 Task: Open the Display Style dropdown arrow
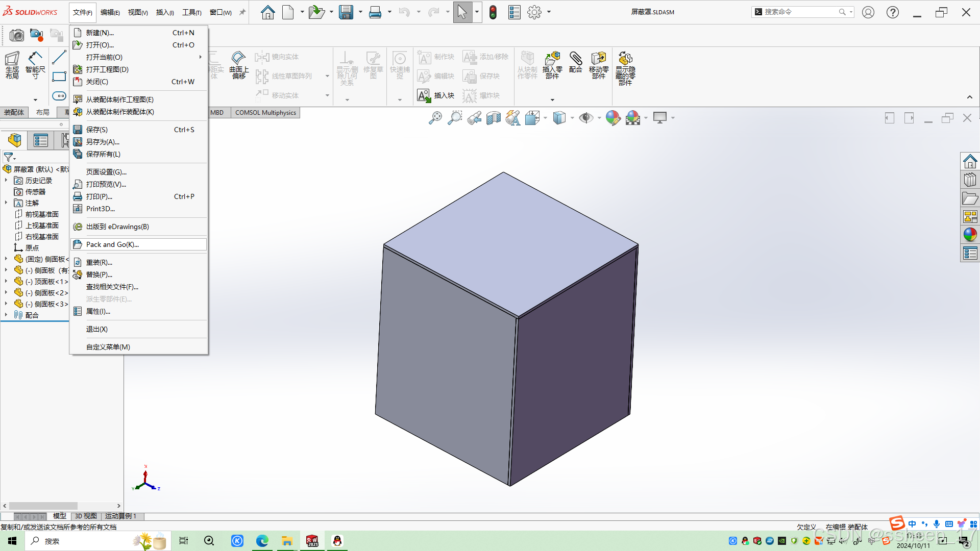click(572, 118)
